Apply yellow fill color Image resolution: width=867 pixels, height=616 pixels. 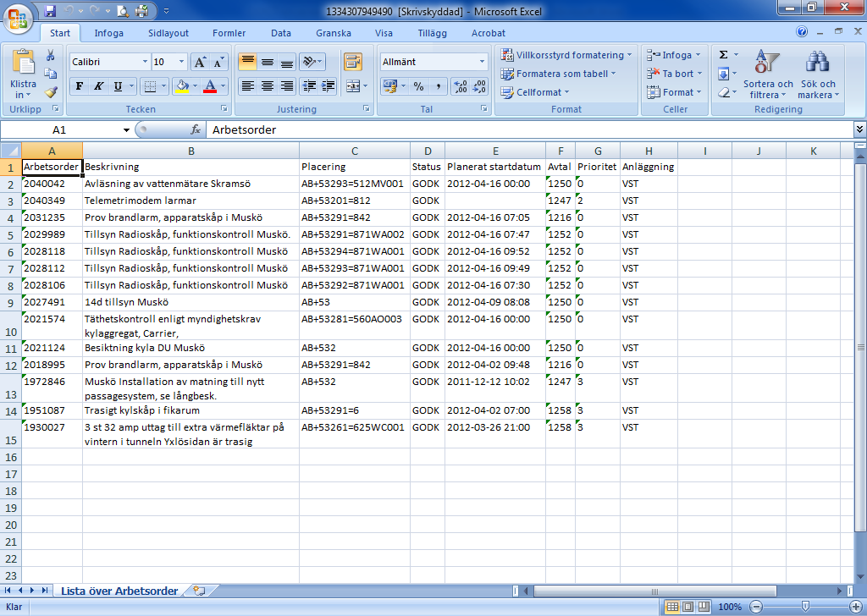tap(181, 86)
